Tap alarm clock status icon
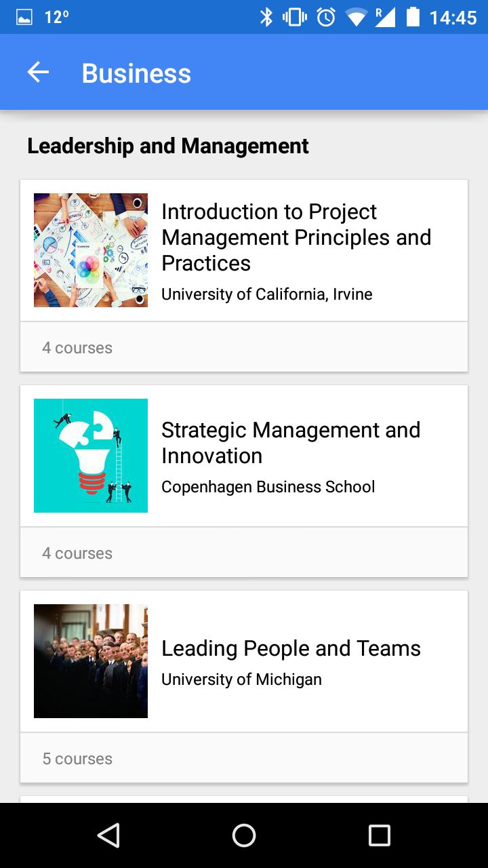Viewport: 488px width, 868px height. (x=326, y=17)
